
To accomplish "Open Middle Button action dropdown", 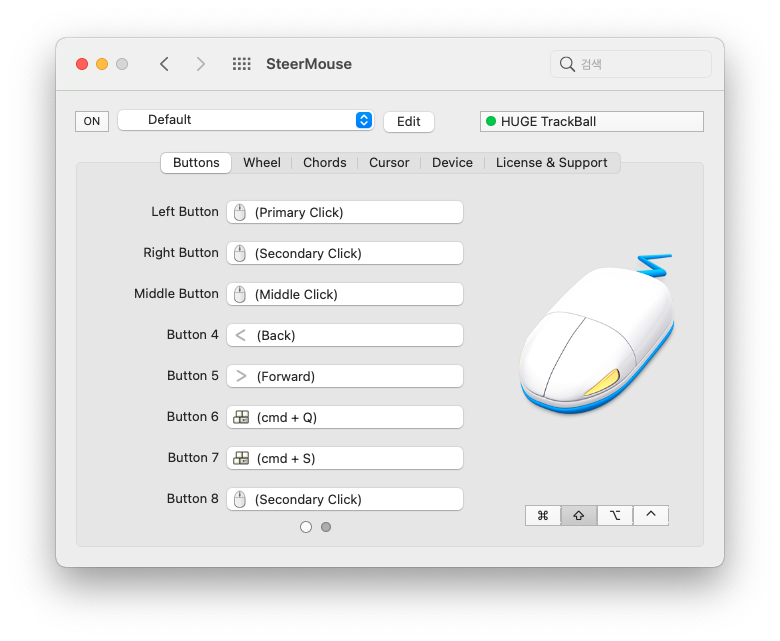I will coord(345,294).
